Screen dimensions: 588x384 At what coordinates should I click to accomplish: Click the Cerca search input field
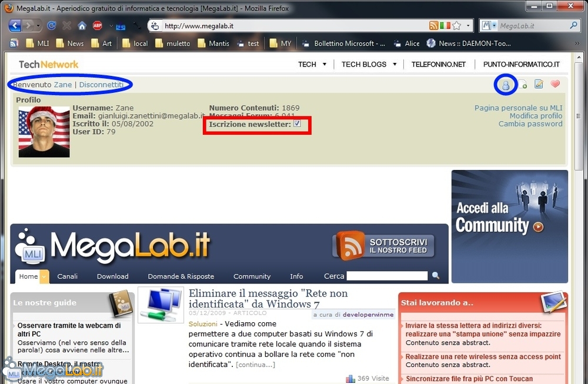point(387,276)
